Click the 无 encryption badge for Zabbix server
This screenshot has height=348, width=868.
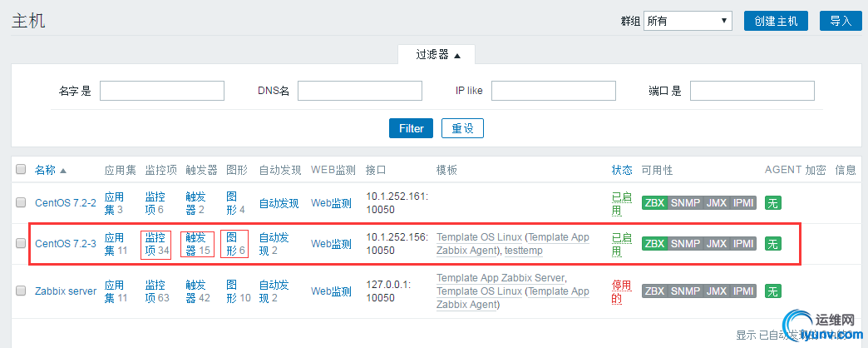[773, 291]
